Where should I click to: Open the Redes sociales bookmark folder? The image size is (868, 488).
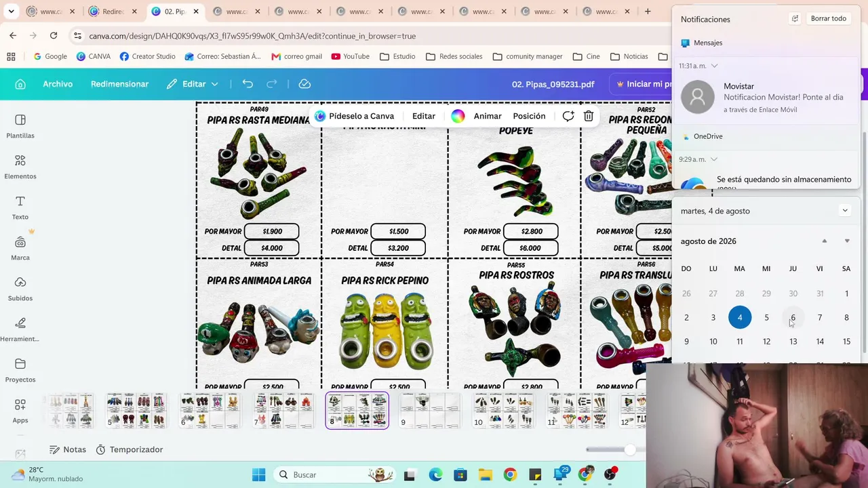coord(454,56)
